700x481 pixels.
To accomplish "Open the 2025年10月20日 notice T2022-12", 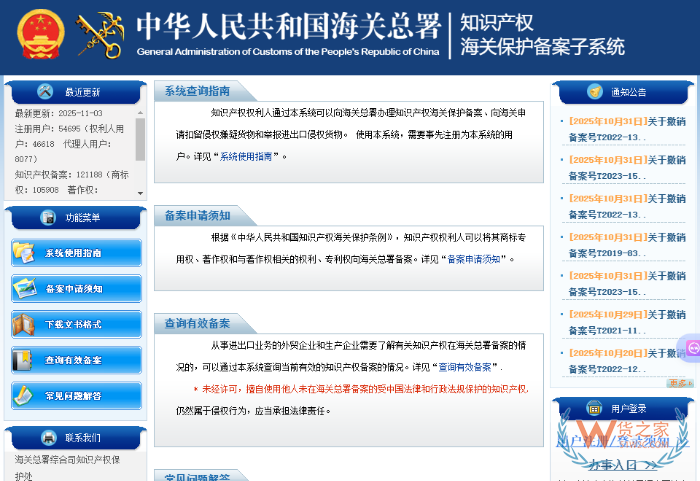I will [626, 361].
